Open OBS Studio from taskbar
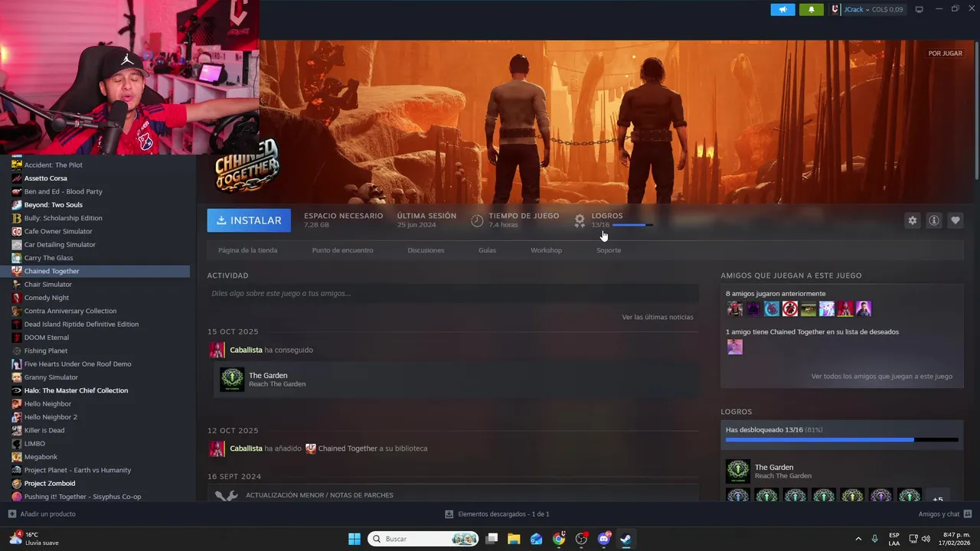The width and height of the screenshot is (980, 551). [x=581, y=539]
